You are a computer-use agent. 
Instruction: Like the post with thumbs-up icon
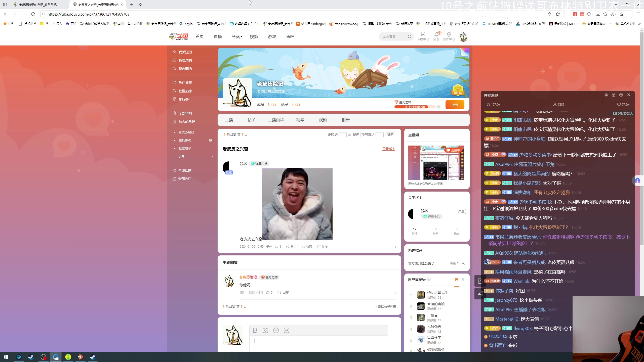276,246
